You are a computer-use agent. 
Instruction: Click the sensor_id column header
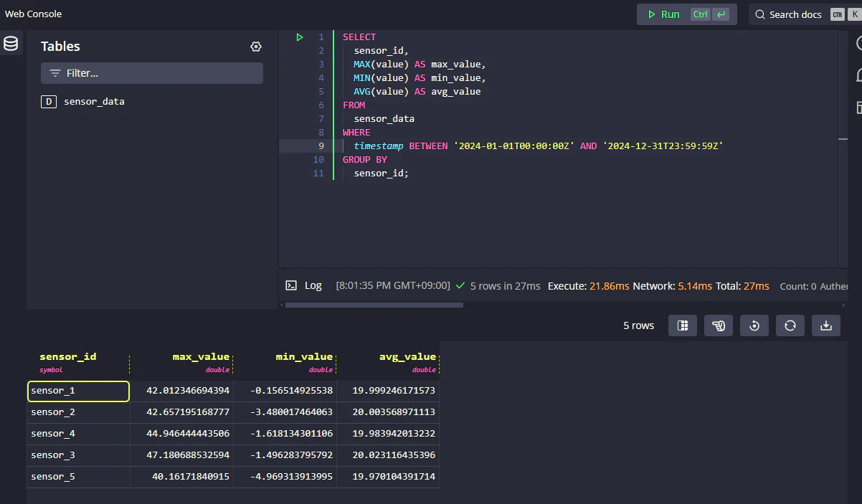click(78, 361)
